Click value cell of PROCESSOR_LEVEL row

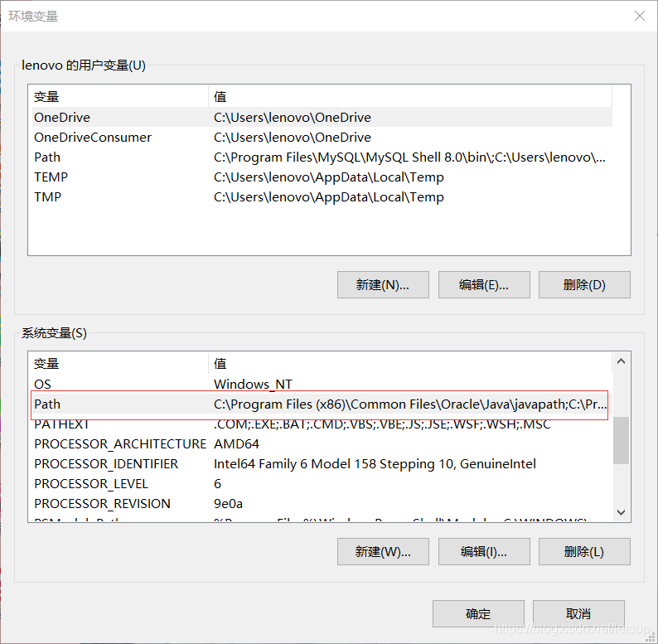tap(217, 484)
